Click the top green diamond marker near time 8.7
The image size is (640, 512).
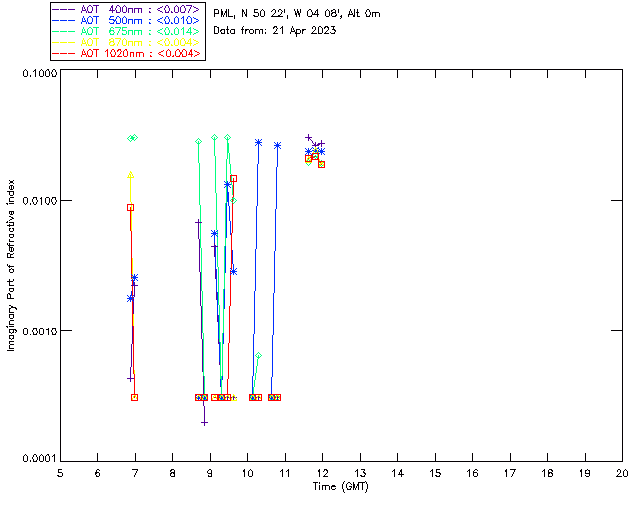click(x=198, y=142)
